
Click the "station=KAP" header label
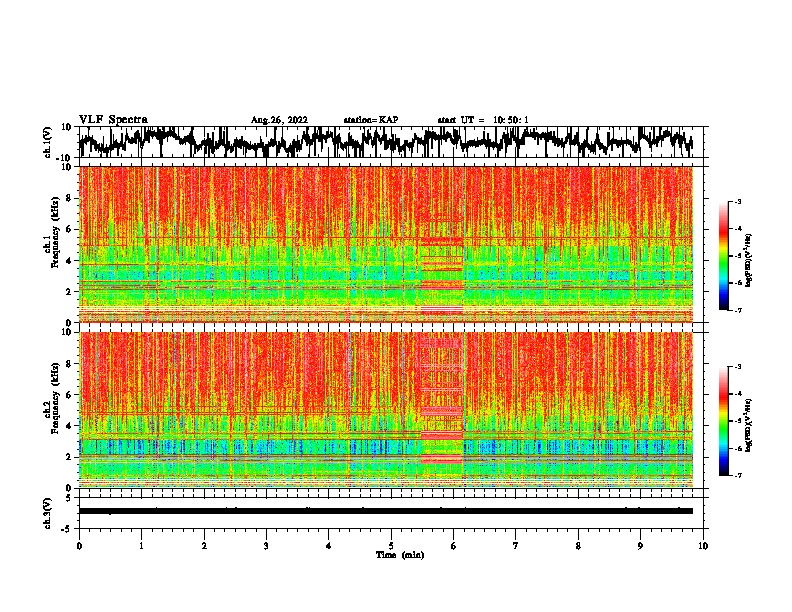(371, 120)
